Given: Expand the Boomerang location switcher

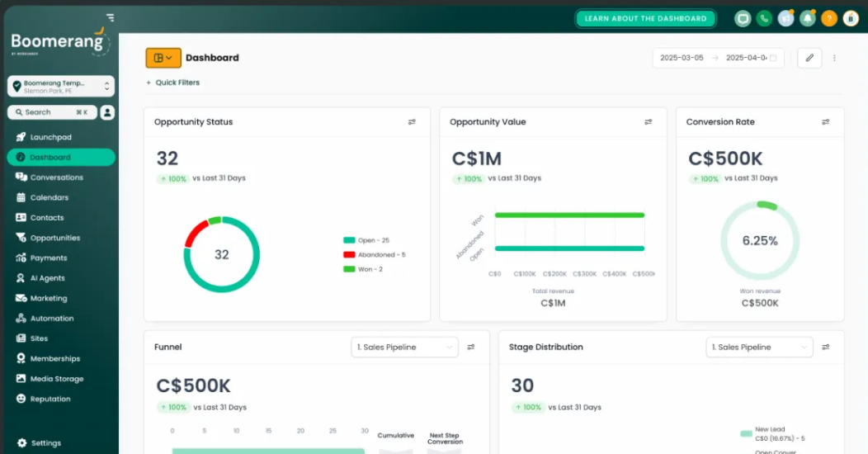Looking at the screenshot, I should coord(61,86).
